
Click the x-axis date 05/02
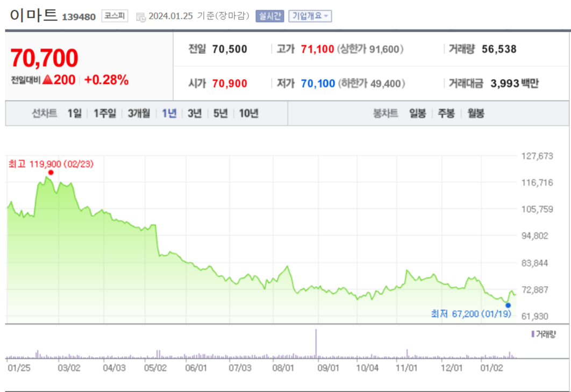click(x=155, y=368)
